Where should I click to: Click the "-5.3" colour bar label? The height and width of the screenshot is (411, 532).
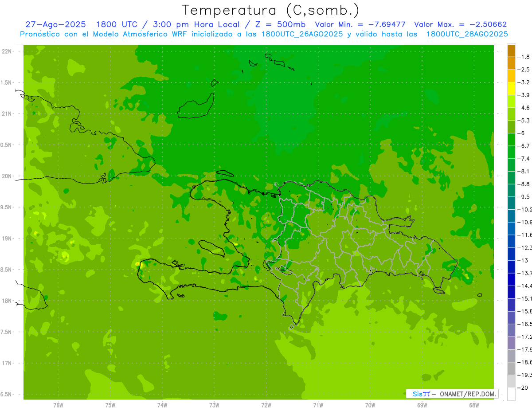(x=524, y=121)
